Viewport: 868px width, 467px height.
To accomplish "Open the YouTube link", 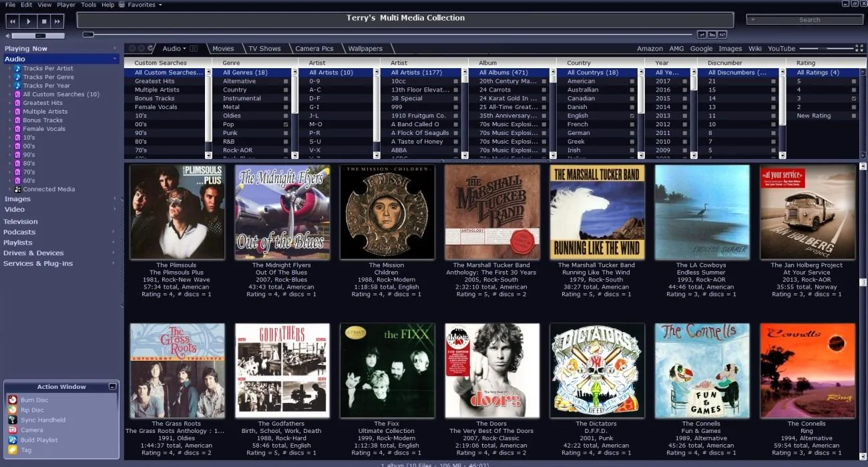I will point(781,48).
